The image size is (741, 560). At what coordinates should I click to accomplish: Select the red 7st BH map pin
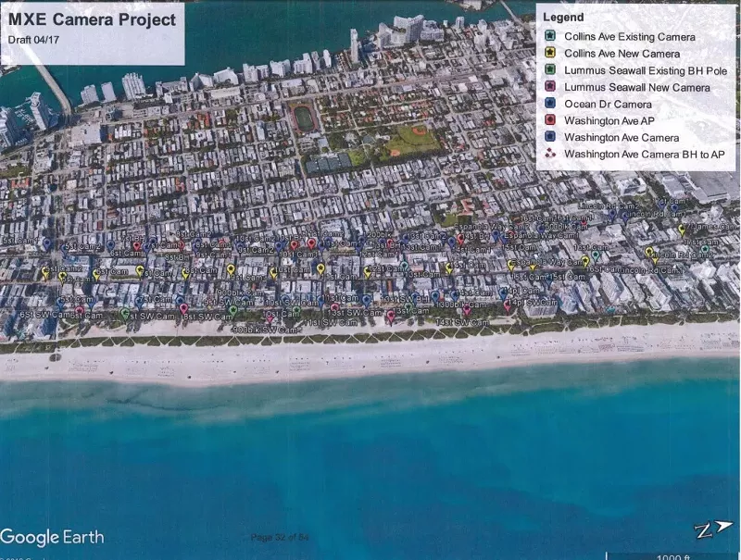click(x=136, y=246)
